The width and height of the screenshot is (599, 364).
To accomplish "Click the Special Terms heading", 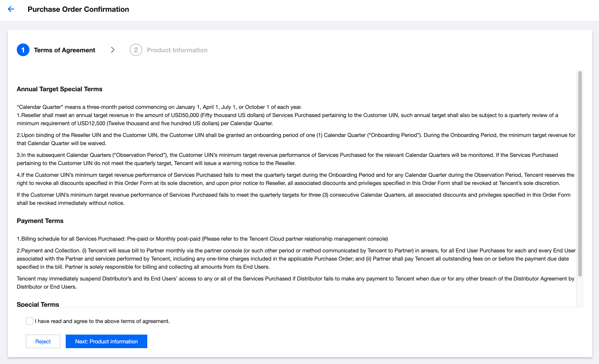I will [38, 304].
